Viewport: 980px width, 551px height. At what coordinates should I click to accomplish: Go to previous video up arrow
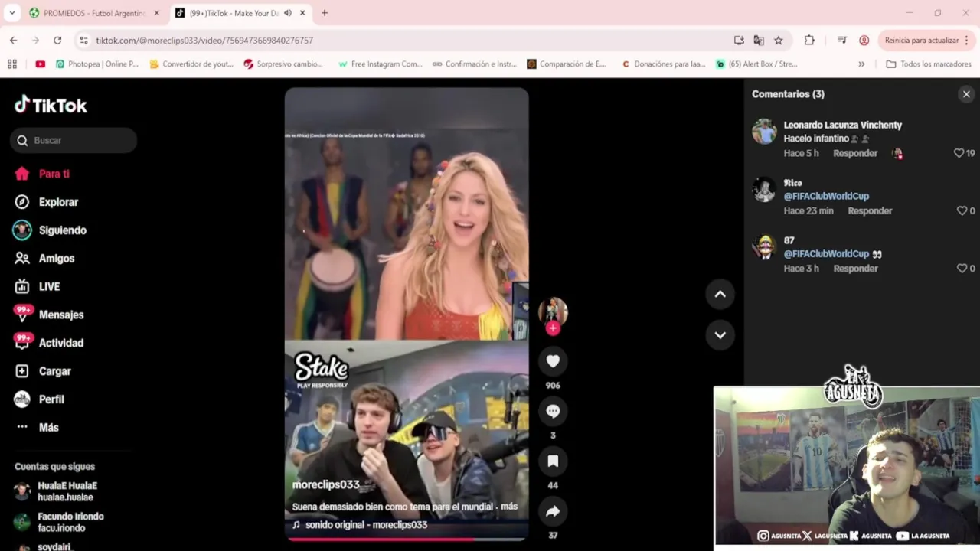click(x=720, y=294)
